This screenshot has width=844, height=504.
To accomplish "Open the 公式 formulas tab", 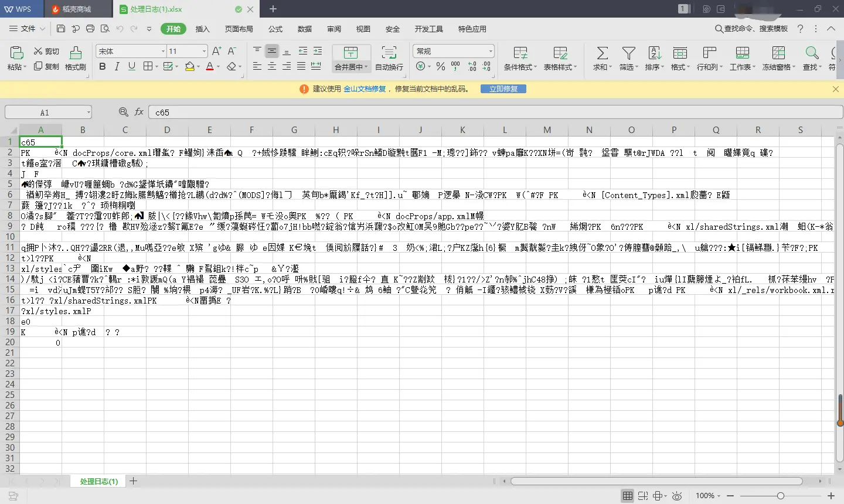I will pos(275,29).
